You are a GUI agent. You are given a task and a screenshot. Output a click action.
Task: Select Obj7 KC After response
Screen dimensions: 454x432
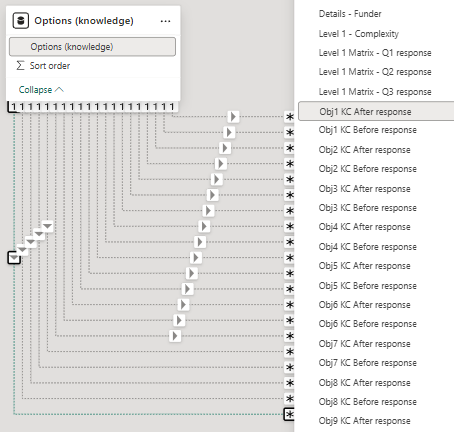364,344
